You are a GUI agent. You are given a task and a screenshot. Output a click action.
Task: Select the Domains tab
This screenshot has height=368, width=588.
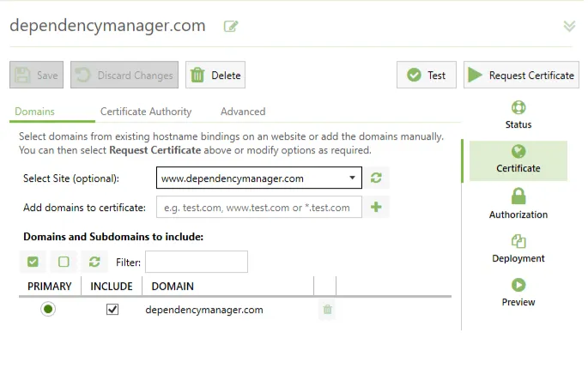[34, 112]
